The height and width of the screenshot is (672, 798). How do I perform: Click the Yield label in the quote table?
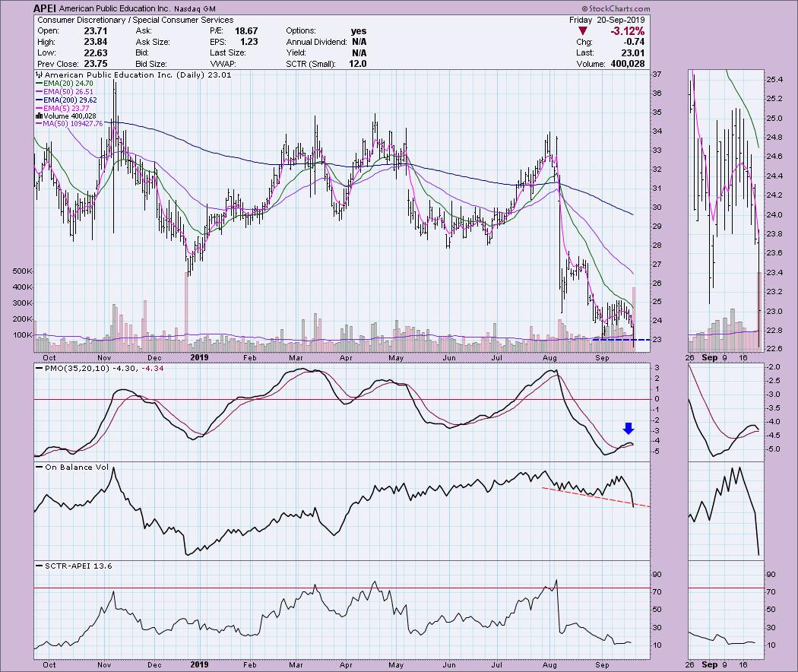click(x=296, y=53)
